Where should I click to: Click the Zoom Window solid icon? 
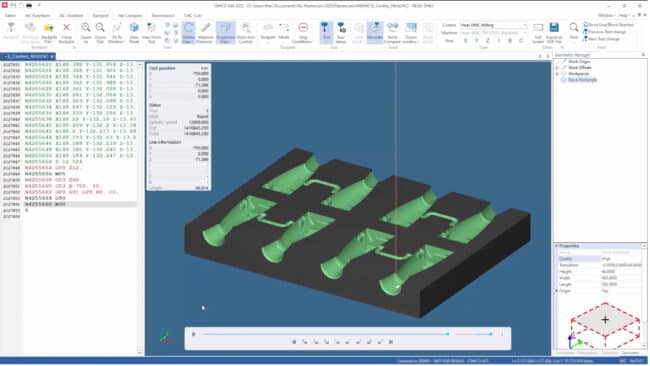(411, 32)
